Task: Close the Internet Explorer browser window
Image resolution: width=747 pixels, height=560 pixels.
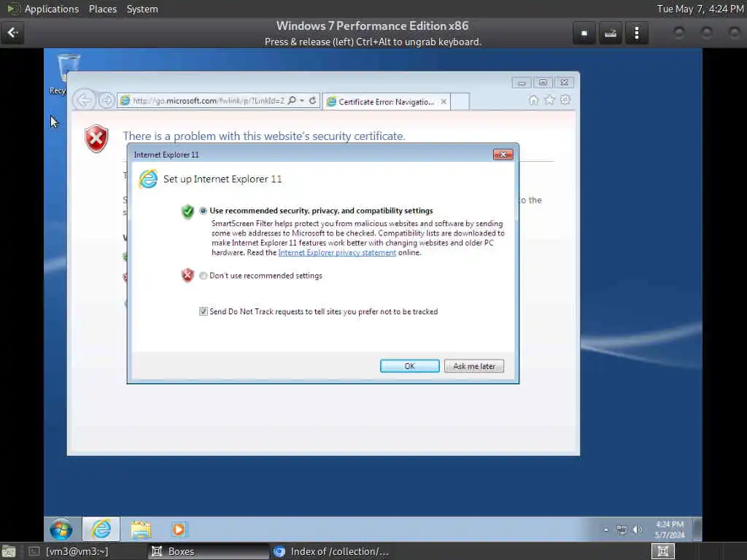Action: (564, 83)
